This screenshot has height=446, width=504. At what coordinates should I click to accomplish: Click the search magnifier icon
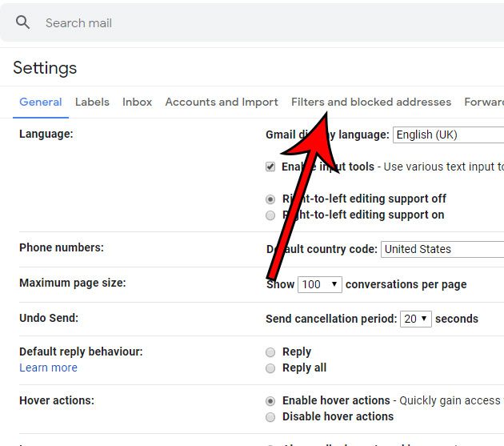[x=23, y=22]
